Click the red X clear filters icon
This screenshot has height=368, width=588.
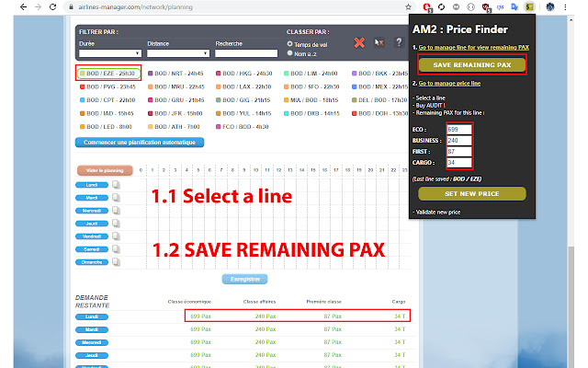[x=359, y=43]
